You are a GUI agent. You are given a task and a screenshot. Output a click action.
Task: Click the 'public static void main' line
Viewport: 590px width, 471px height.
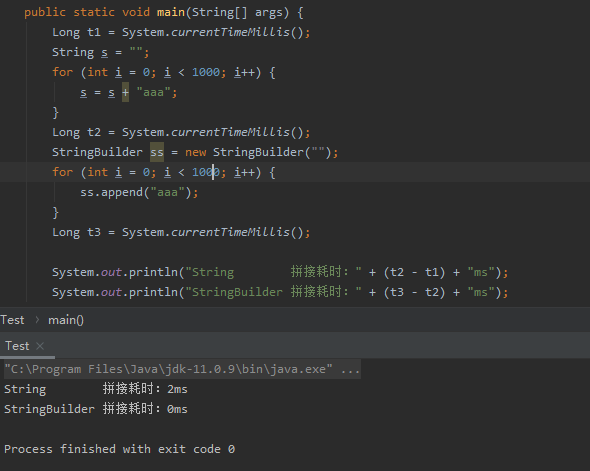(164, 12)
